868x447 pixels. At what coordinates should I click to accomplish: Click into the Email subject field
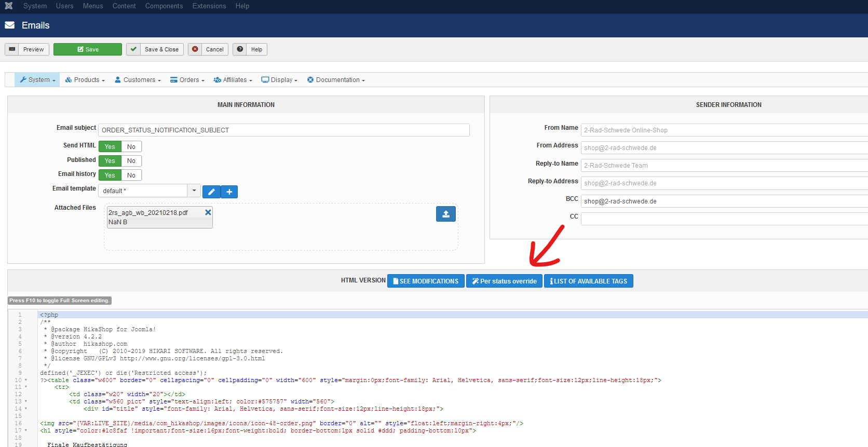[283, 130]
